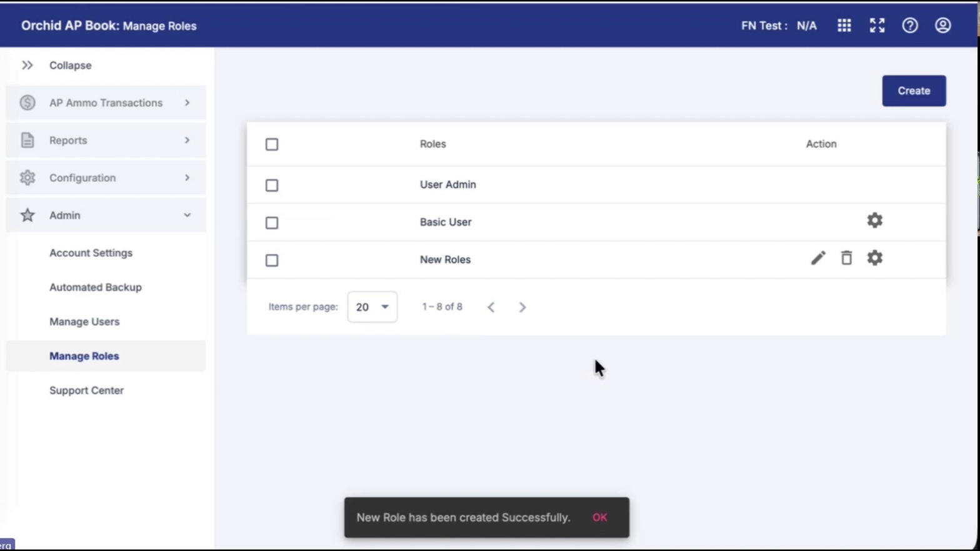Go to previous page arrow
Viewport: 980px width, 551px height.
491,307
